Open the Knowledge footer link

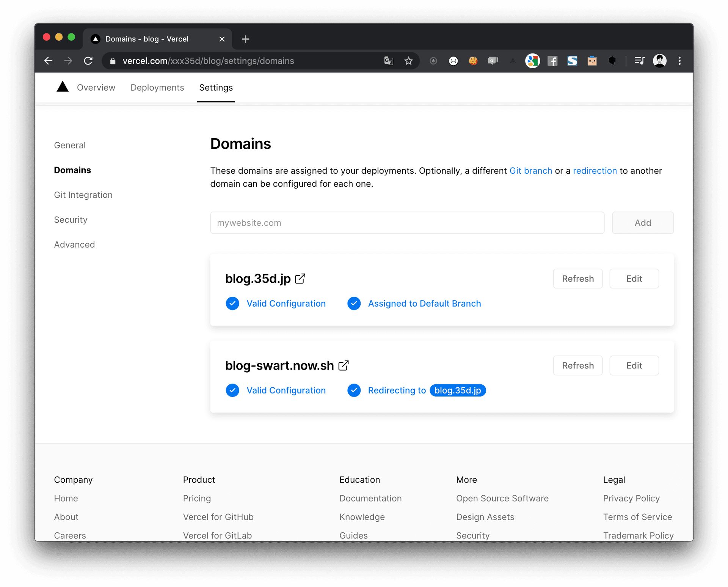point(362,517)
